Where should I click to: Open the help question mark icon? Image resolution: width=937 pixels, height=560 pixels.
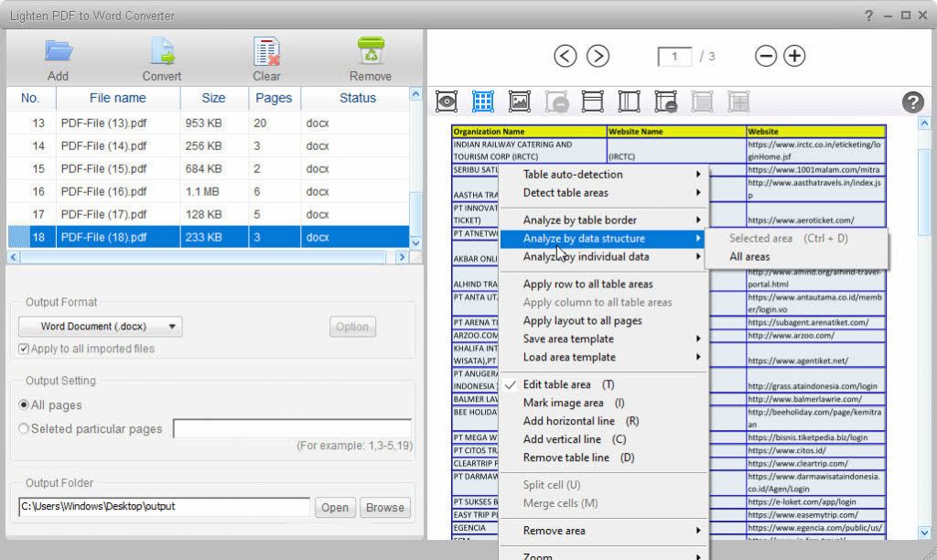pos(912,102)
